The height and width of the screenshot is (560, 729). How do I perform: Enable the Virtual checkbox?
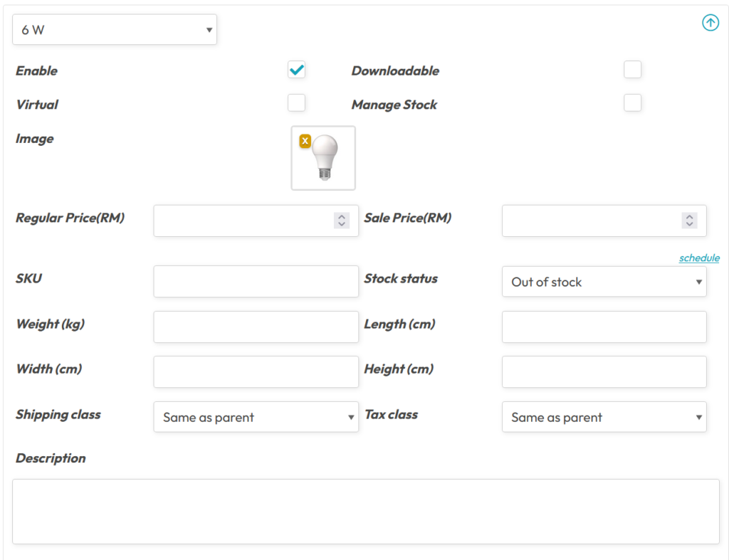pyautogui.click(x=296, y=103)
